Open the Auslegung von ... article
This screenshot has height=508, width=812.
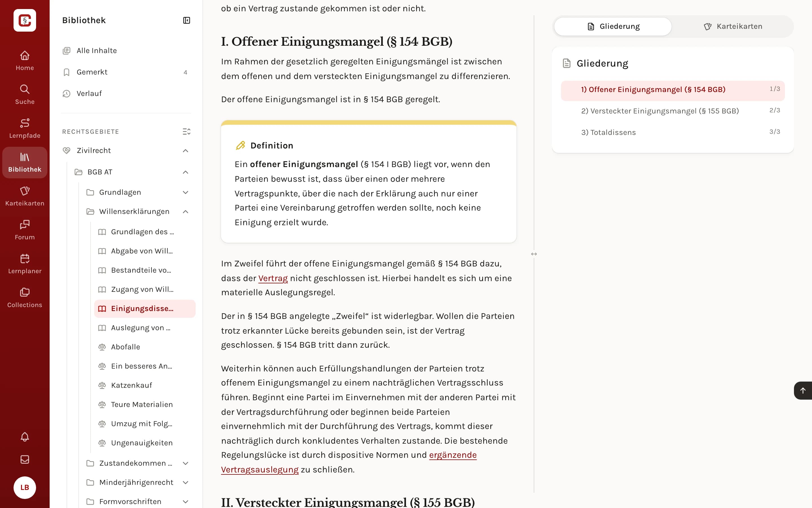145,328
